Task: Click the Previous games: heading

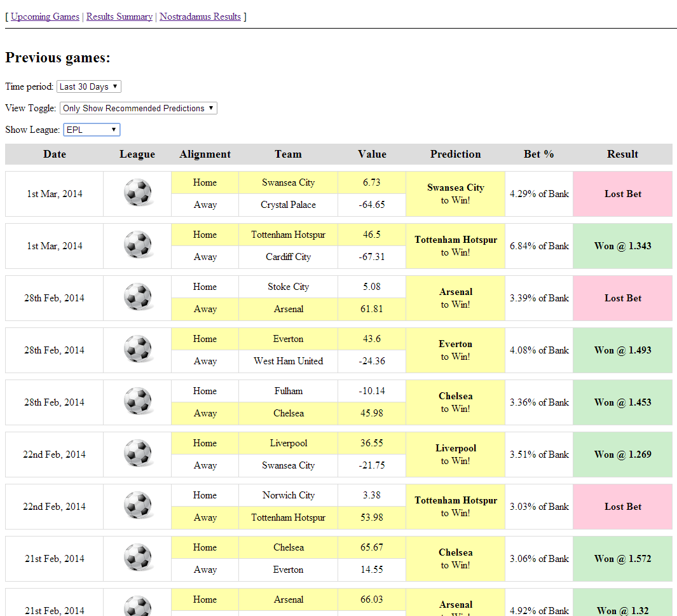Action: pos(58,57)
